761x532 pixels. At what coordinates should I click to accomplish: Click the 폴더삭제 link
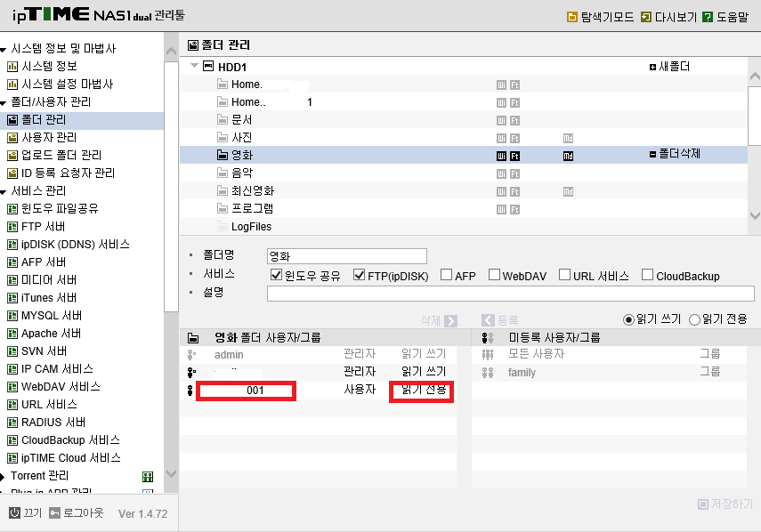tap(679, 154)
